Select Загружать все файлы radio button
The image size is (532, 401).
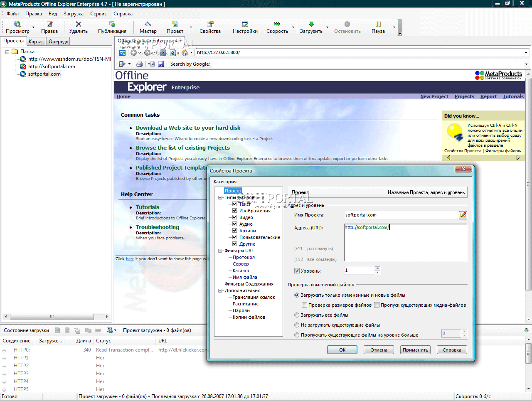[297, 315]
